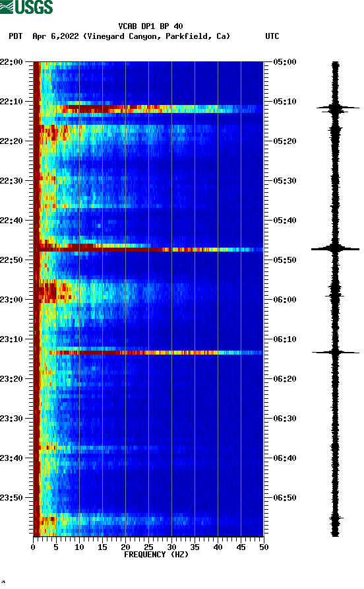The width and height of the screenshot is (364, 589).
Task: Click the 22:10 PDT time label
Action: click(11, 102)
